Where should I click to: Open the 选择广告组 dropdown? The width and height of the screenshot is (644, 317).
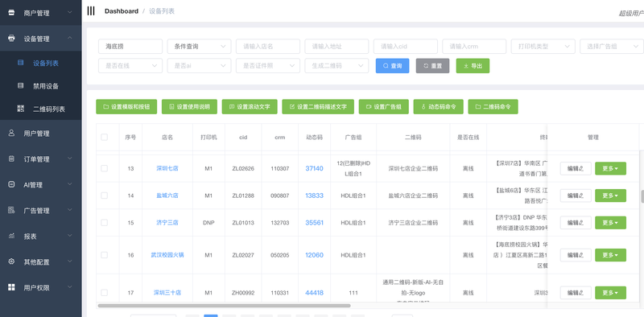[x=612, y=47]
